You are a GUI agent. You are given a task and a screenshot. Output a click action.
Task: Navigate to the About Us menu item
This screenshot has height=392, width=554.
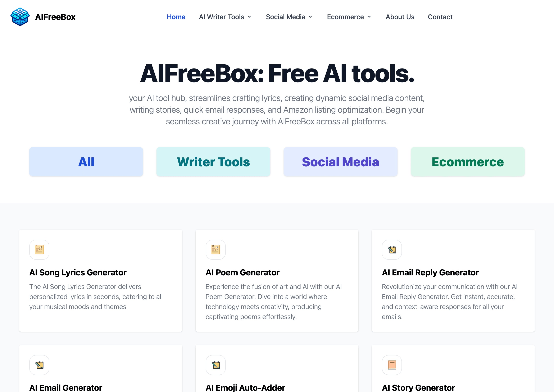click(399, 17)
